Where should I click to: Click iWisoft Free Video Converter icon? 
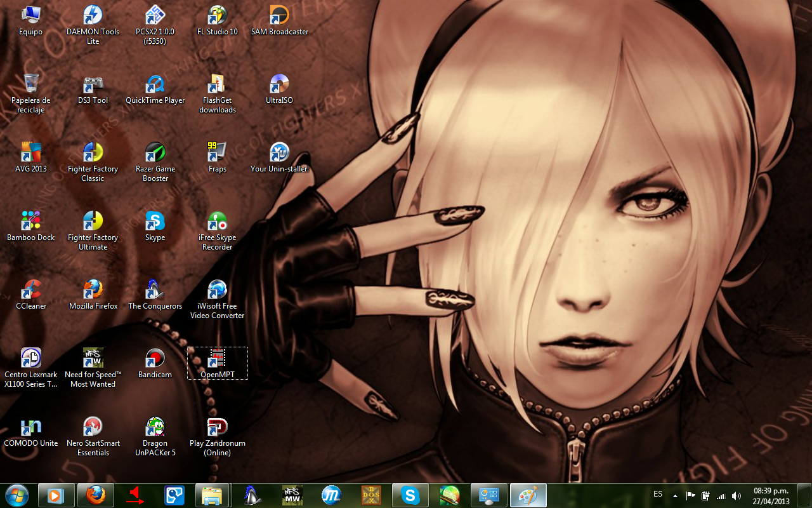tap(218, 299)
